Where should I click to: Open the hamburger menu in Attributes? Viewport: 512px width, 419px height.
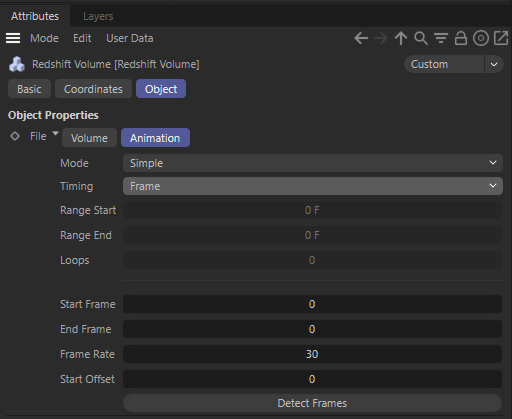[13, 38]
